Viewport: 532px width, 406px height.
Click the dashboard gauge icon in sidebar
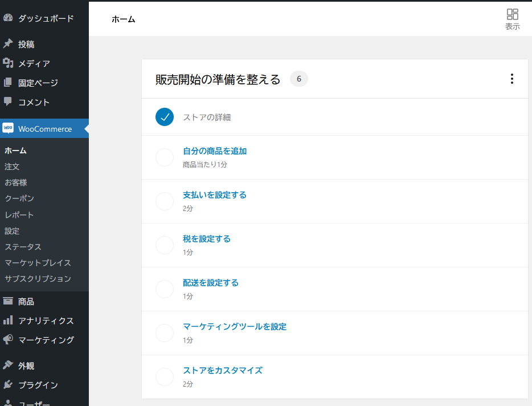pos(8,18)
